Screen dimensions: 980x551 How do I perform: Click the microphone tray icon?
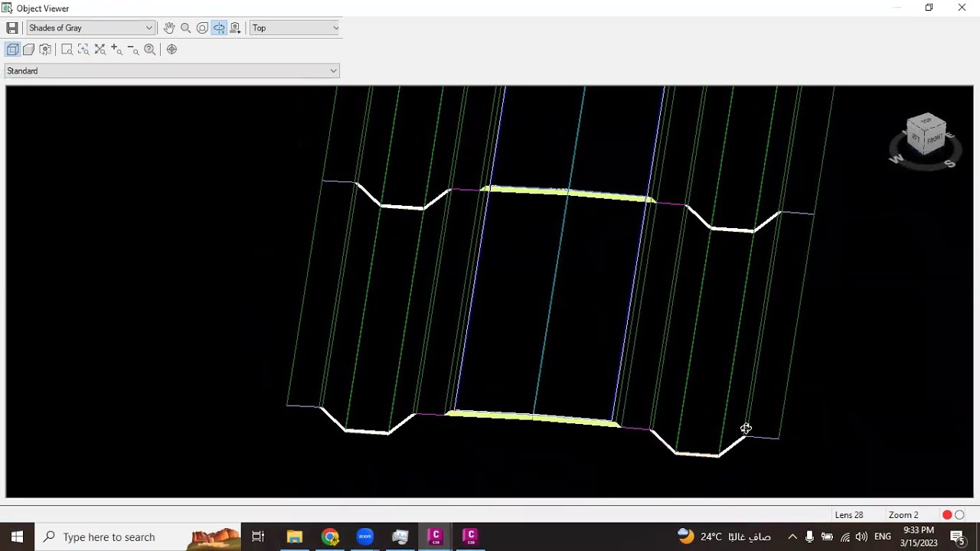click(x=809, y=537)
